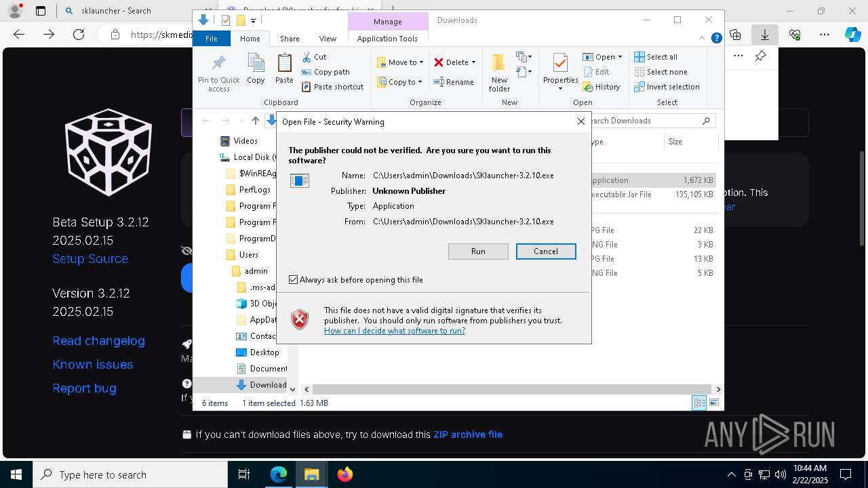Screen dimensions: 868x488
Task: Select Copy path in the ribbon
Action: point(325,72)
